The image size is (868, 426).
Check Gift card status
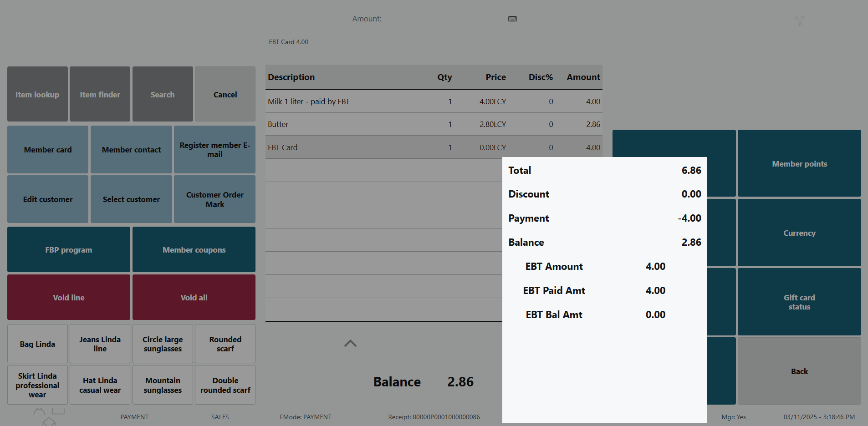(x=799, y=302)
